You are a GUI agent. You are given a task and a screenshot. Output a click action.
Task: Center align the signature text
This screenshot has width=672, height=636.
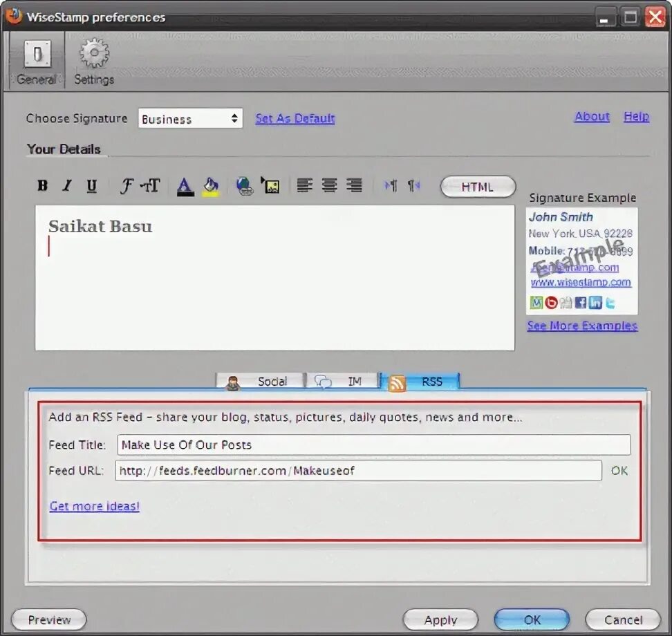coord(329,185)
